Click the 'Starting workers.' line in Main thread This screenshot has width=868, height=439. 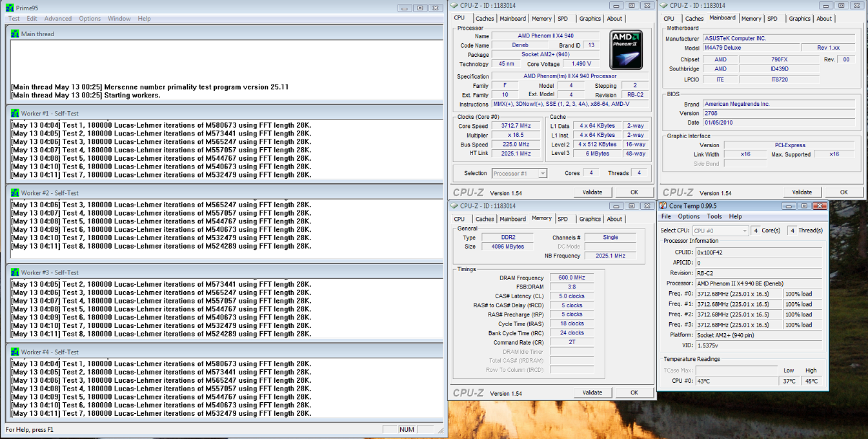point(86,95)
